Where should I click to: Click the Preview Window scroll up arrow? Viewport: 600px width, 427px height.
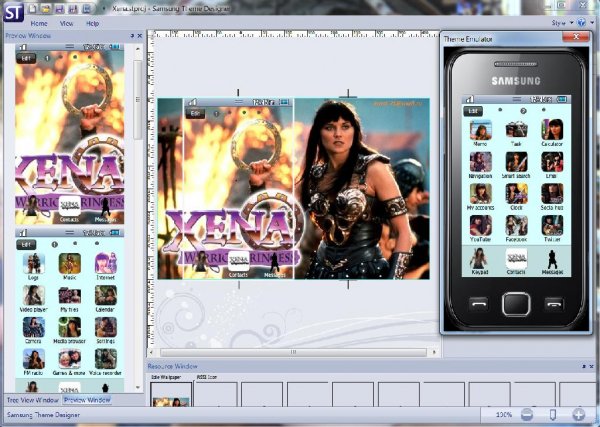coord(138,49)
